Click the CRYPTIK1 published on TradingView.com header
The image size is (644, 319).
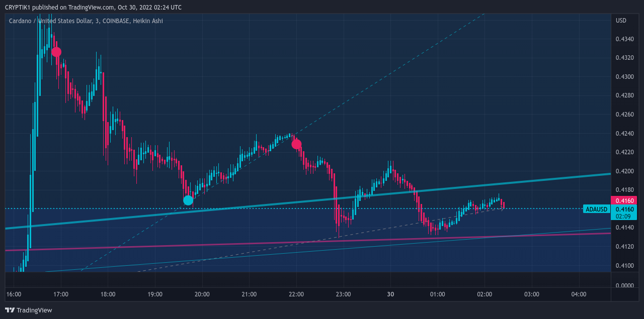click(x=93, y=7)
